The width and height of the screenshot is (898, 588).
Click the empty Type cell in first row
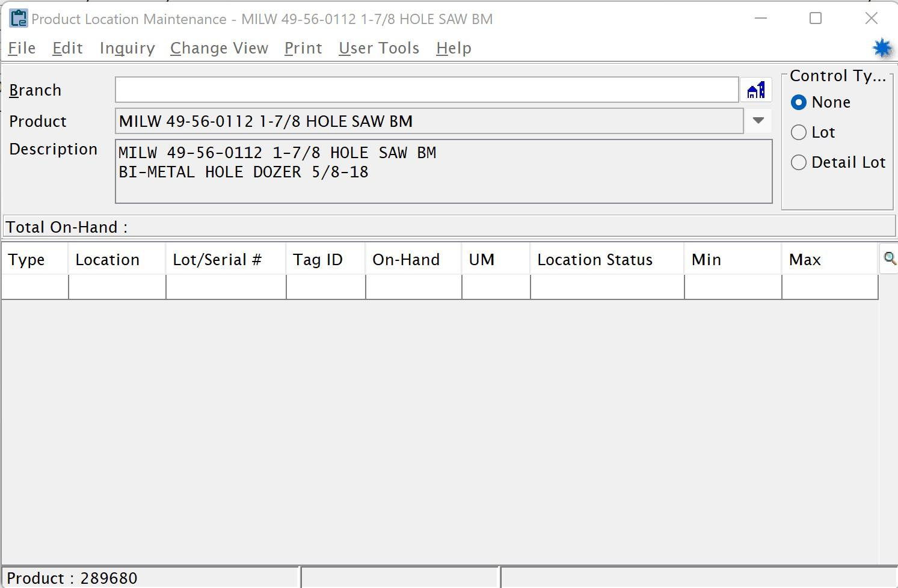click(35, 287)
